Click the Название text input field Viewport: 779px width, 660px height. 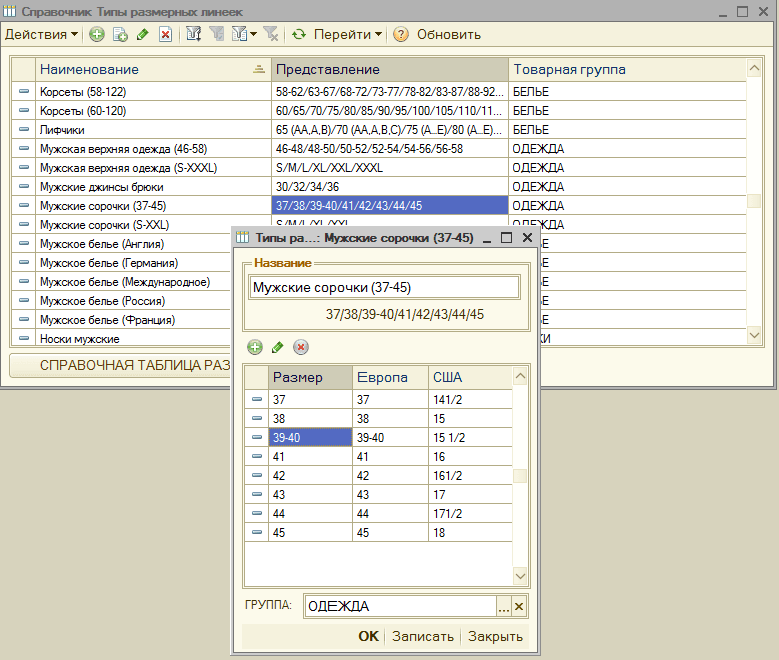(384, 288)
